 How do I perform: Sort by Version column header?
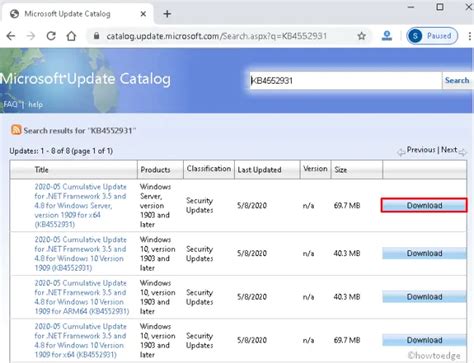(x=315, y=169)
